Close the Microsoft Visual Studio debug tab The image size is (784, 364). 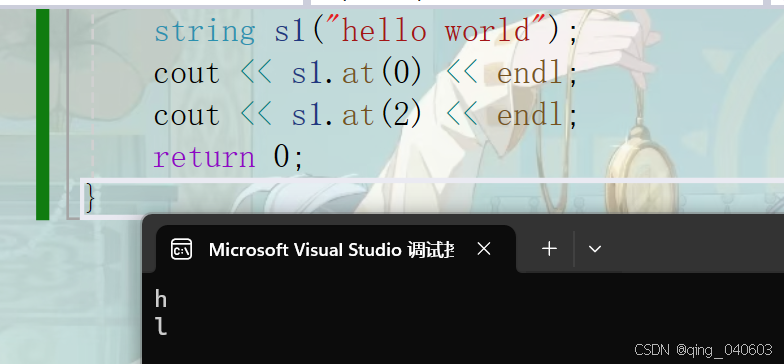[x=484, y=248]
